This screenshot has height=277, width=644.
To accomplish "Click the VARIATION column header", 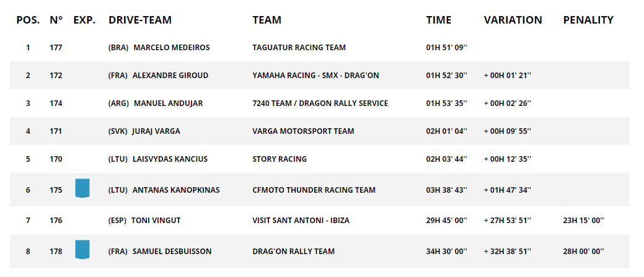I will (513, 20).
